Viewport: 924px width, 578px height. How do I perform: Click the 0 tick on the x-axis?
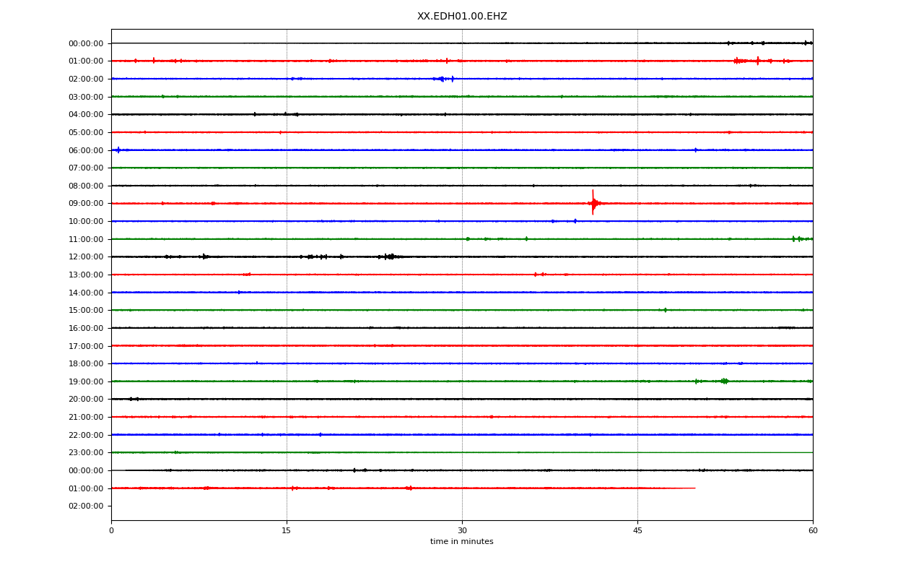(111, 531)
